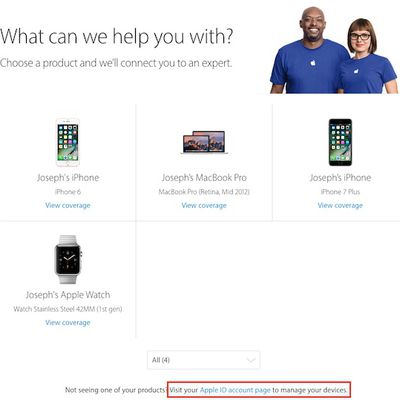The height and width of the screenshot is (400, 400).
Task: Select the black iPhone 7 Plus image
Action: coord(340,142)
